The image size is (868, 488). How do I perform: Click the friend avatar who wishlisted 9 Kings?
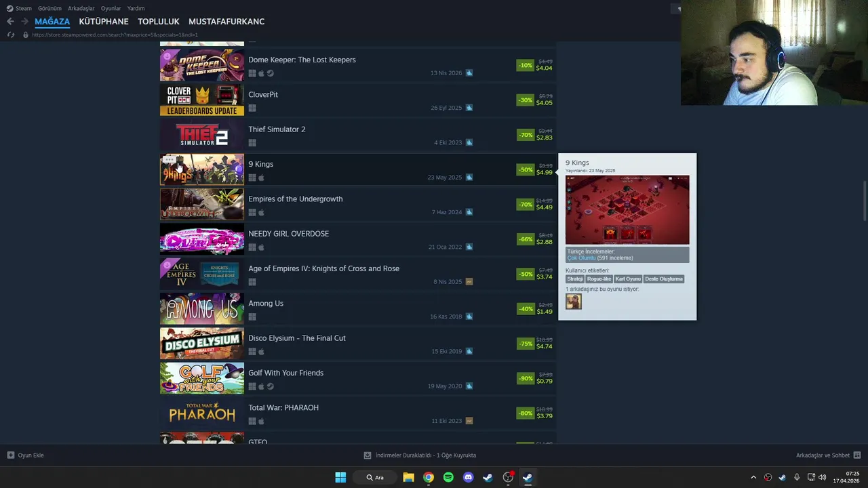[x=574, y=302]
